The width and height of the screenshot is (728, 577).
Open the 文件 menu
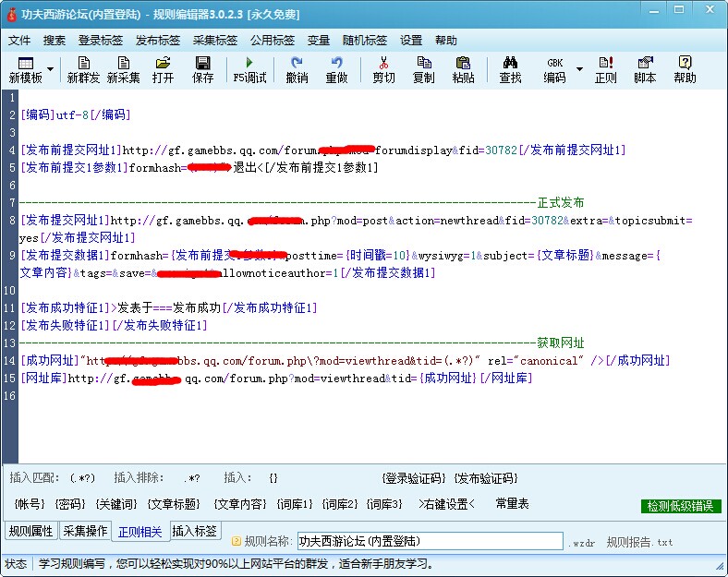(x=19, y=41)
